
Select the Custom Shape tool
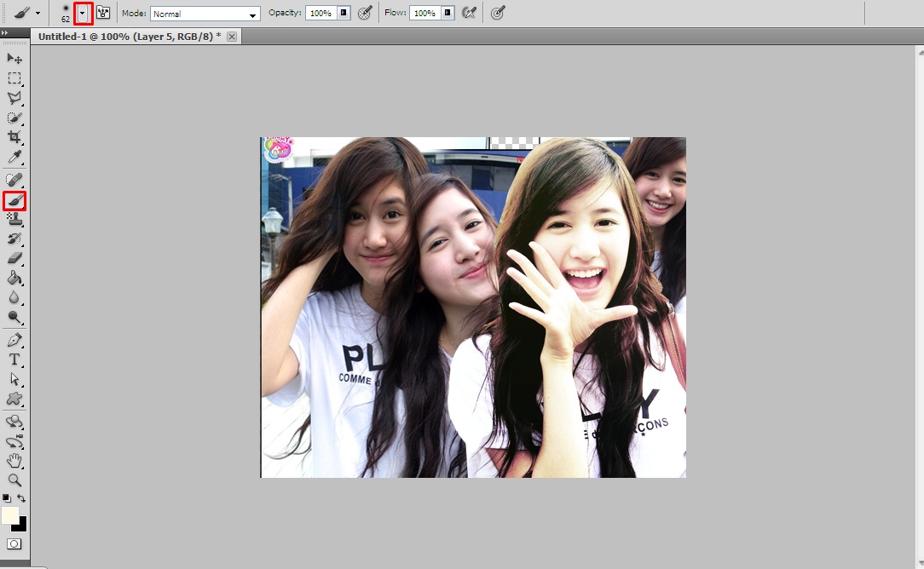[x=14, y=399]
